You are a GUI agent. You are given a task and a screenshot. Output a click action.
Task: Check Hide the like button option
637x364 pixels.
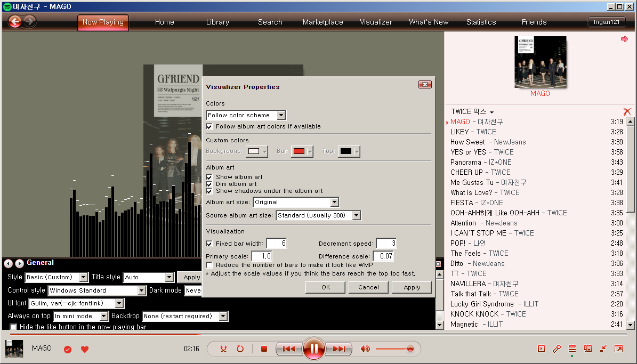click(13, 327)
